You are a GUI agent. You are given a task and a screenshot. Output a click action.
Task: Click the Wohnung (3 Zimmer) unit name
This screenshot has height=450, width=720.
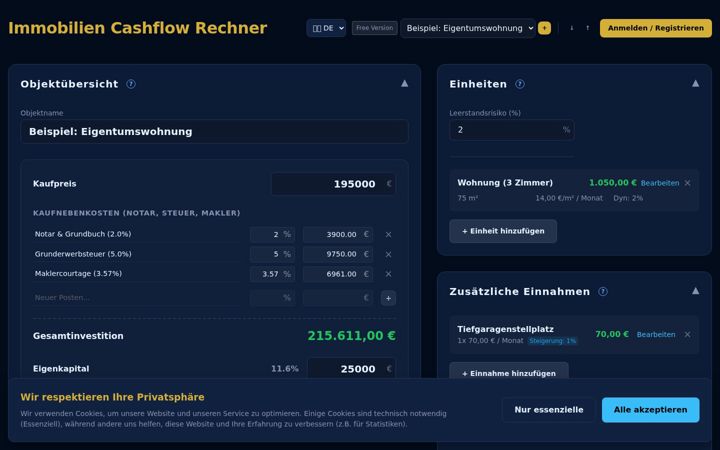click(x=505, y=183)
